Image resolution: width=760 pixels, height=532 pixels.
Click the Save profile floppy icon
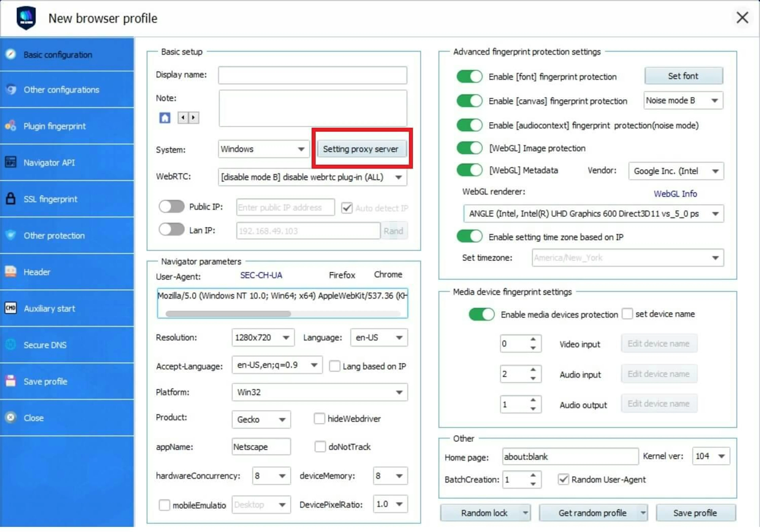(11, 381)
